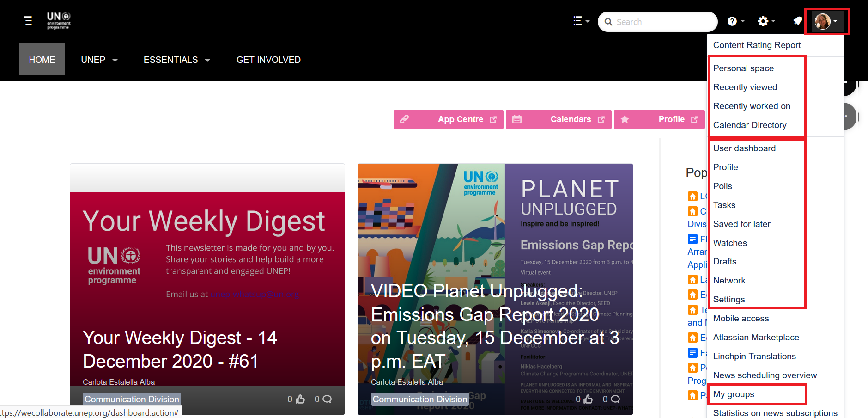Open the Help question mark menu
The image size is (868, 418).
(x=736, y=21)
